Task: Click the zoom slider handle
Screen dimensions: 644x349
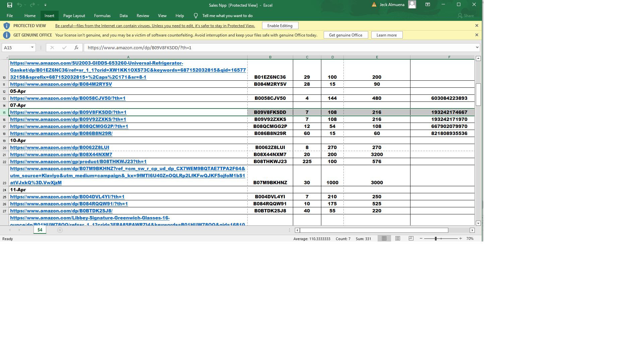Action: click(436, 238)
